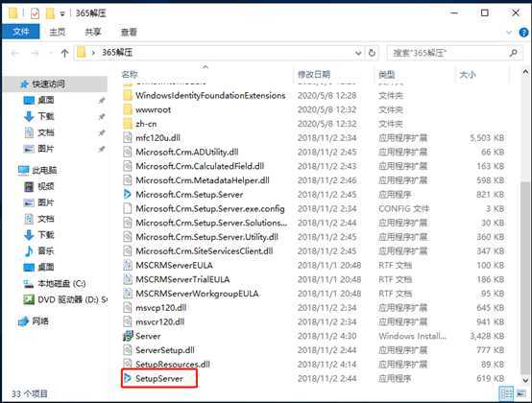Select msvcp120.dll
The height and width of the screenshot is (403, 532).
coord(160,308)
